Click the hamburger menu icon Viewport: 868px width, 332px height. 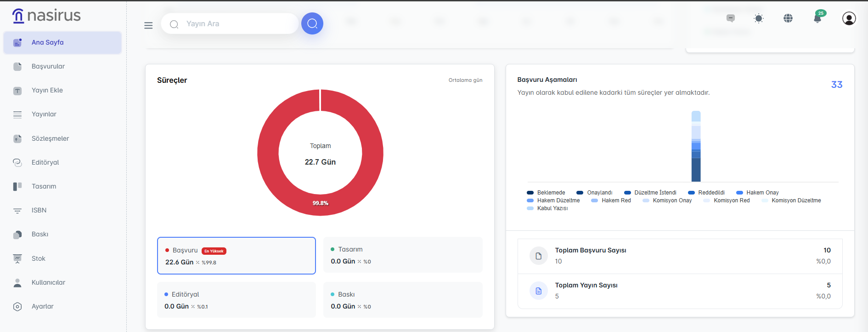[148, 25]
